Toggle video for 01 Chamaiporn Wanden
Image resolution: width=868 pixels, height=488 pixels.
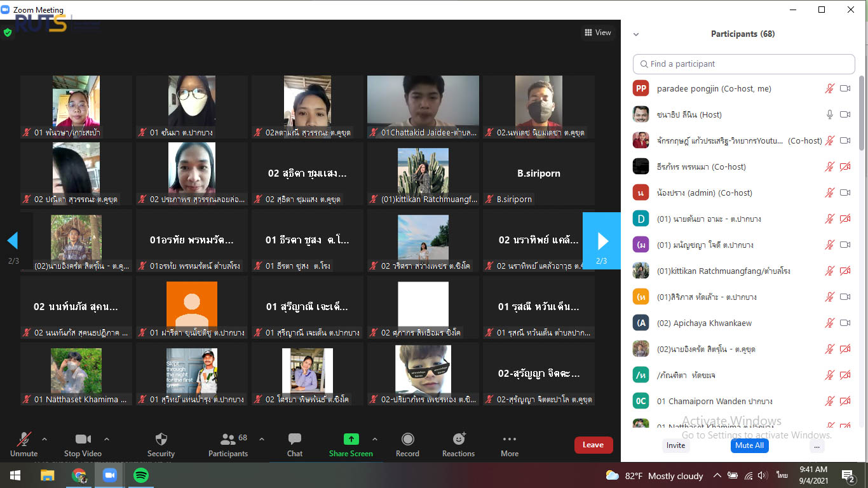point(845,401)
